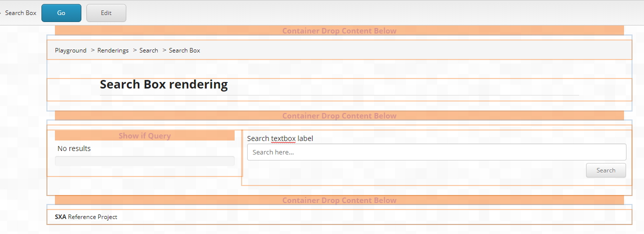
Task: Click the empty gray bar under No results
Action: [144, 161]
